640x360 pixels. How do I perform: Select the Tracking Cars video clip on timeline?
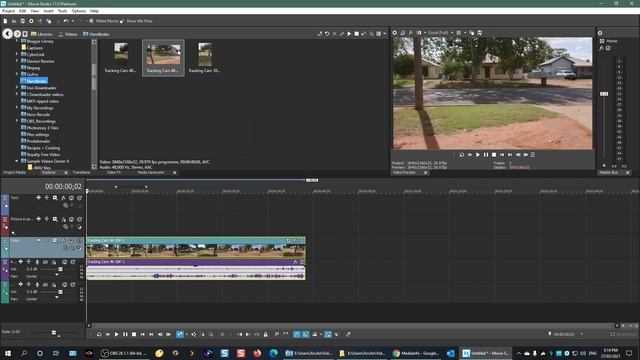point(196,247)
